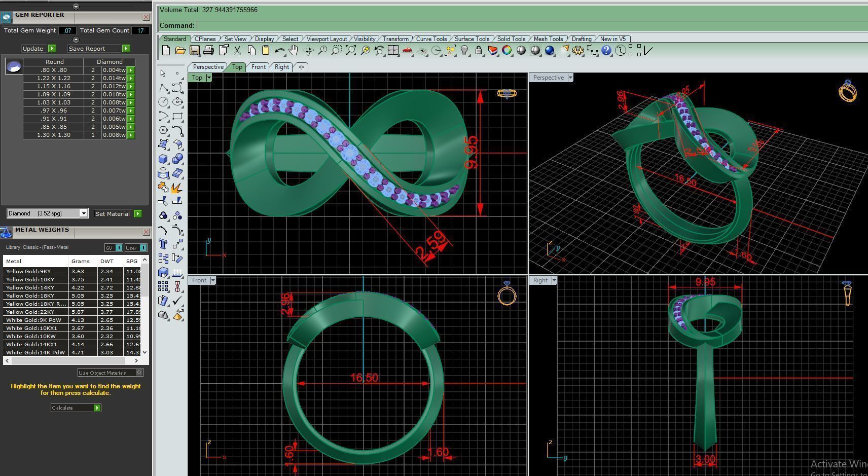The image size is (868, 476).
Task: Click the Explode tool in sidebar
Action: tap(177, 187)
